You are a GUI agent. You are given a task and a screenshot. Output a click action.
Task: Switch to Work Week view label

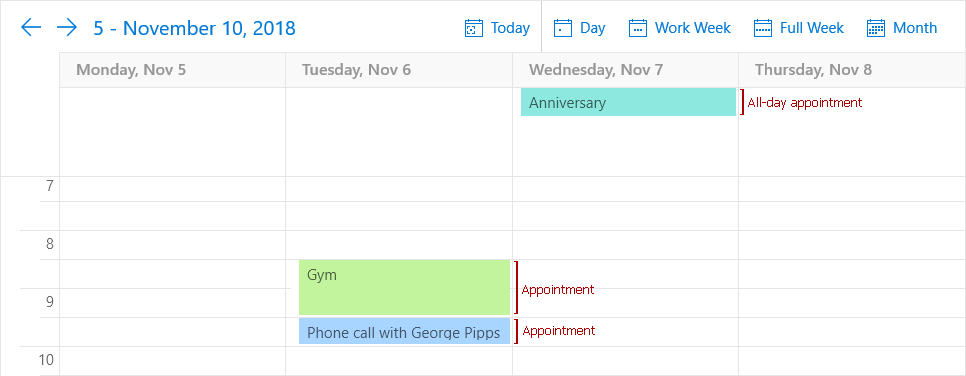tap(692, 28)
